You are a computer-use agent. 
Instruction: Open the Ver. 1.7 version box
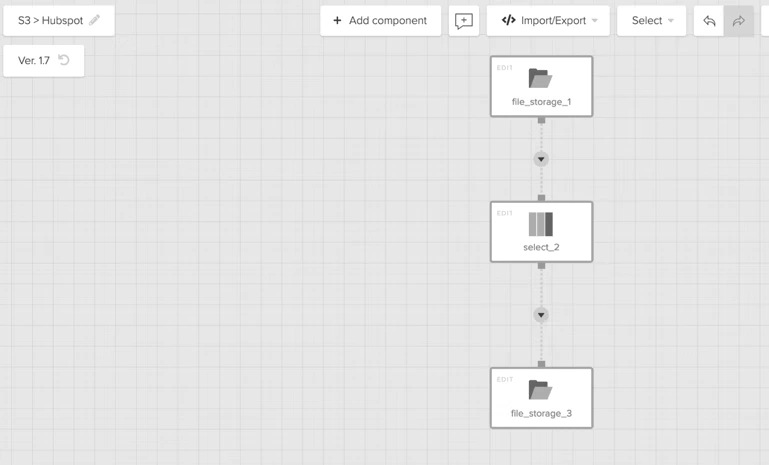(44, 60)
